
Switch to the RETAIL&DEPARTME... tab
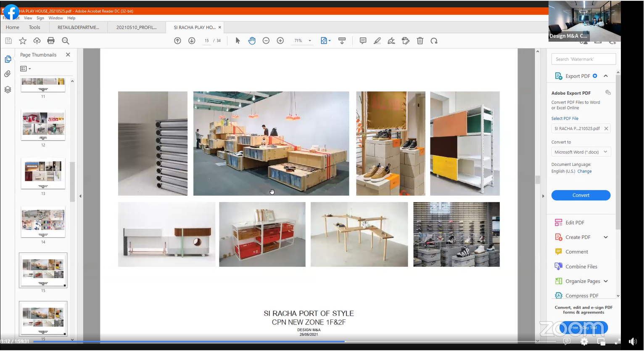(78, 27)
